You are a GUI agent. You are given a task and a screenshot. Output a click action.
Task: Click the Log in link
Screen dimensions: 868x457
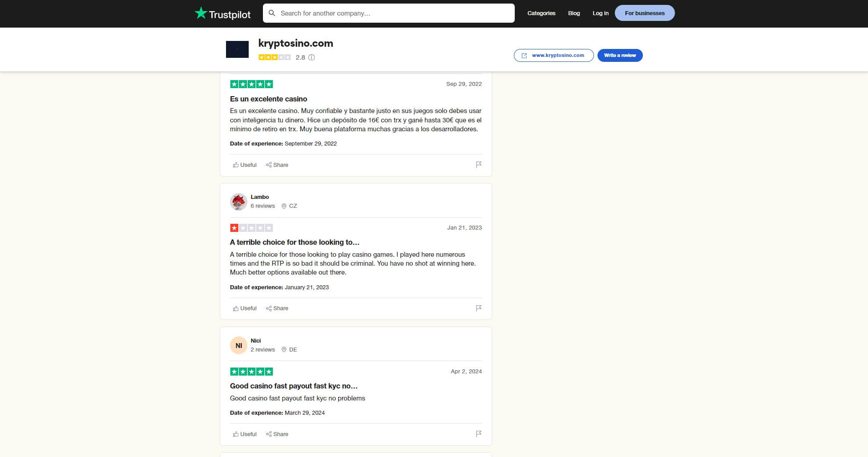[x=600, y=13]
